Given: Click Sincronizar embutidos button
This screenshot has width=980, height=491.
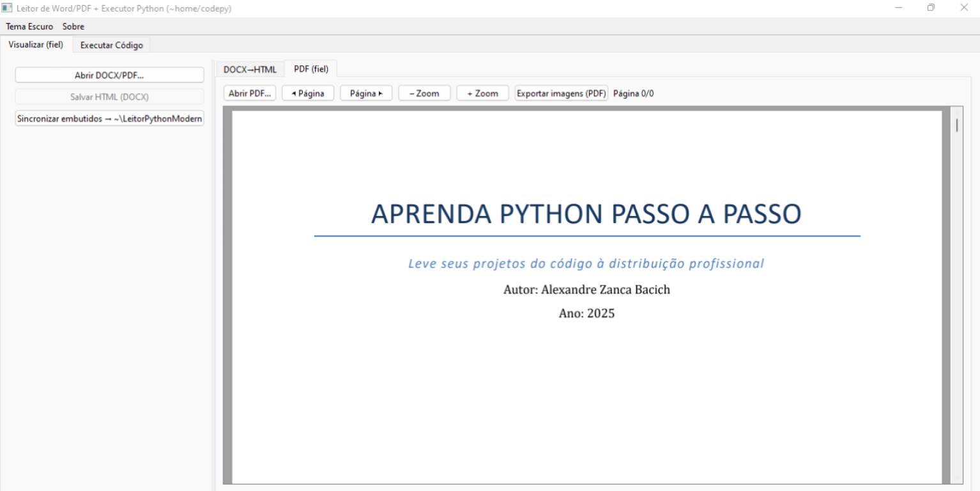Looking at the screenshot, I should point(109,119).
